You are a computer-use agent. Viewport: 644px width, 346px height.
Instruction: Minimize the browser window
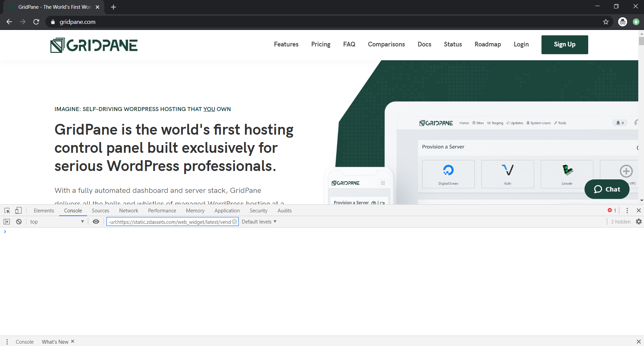click(597, 6)
